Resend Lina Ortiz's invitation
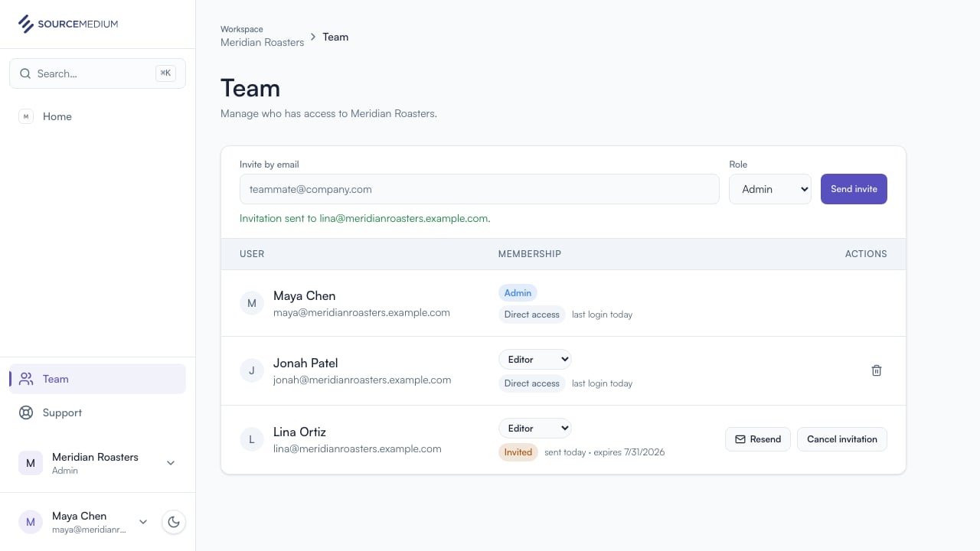 758,439
